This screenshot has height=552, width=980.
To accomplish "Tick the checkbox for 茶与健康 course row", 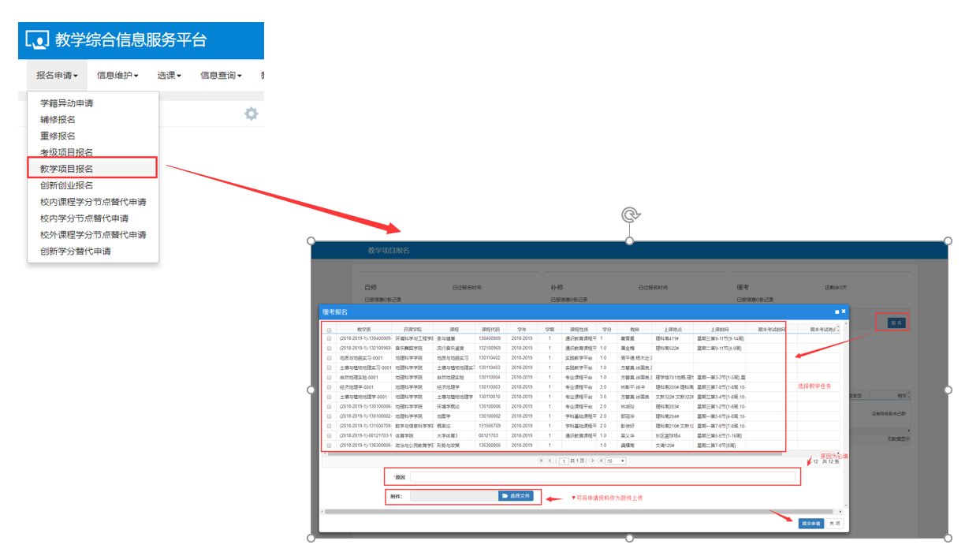I will pos(330,338).
